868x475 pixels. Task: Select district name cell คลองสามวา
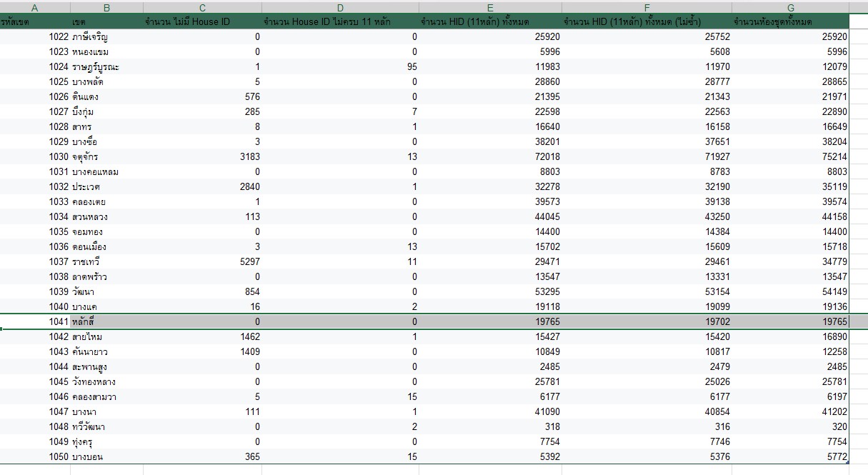pyautogui.click(x=106, y=396)
